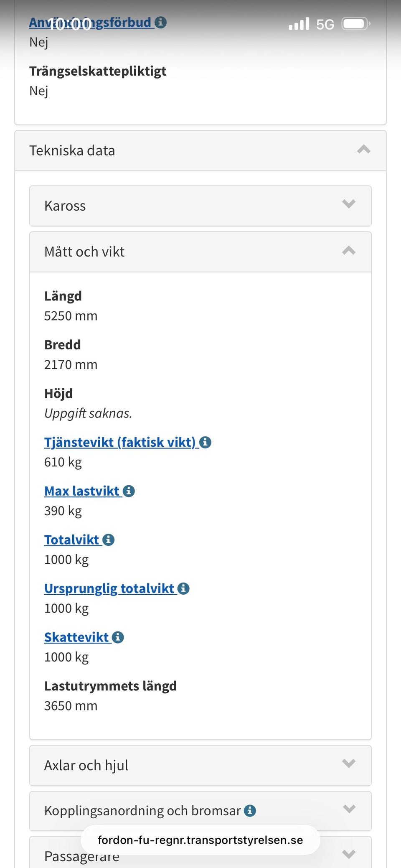Show info icon beside Skattevikt
Viewport: 401px width, 868px height.
(118, 637)
